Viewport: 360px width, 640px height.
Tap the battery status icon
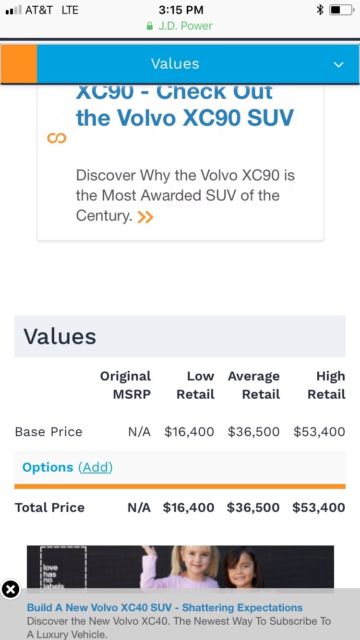point(341,10)
